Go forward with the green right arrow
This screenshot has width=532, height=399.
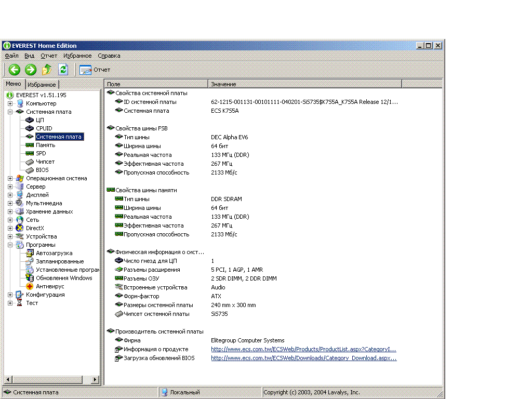(31, 70)
